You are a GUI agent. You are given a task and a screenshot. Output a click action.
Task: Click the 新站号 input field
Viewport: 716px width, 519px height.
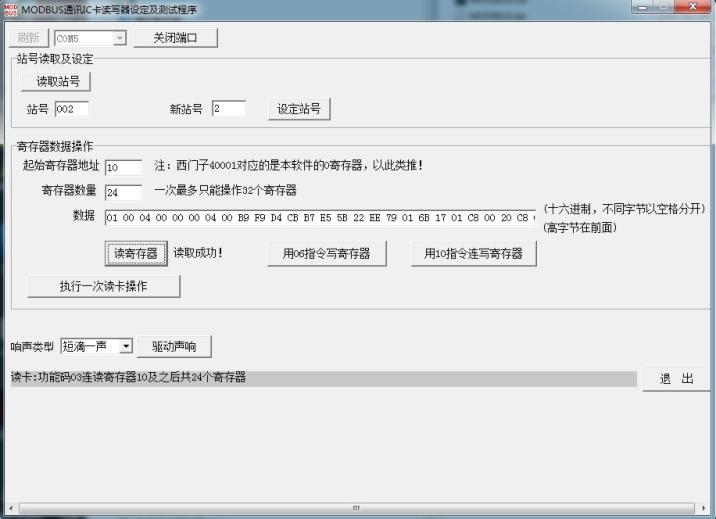228,109
